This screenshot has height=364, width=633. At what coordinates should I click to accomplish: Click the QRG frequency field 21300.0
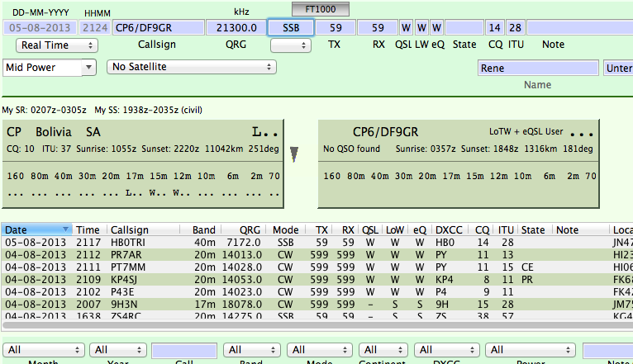pyautogui.click(x=236, y=27)
